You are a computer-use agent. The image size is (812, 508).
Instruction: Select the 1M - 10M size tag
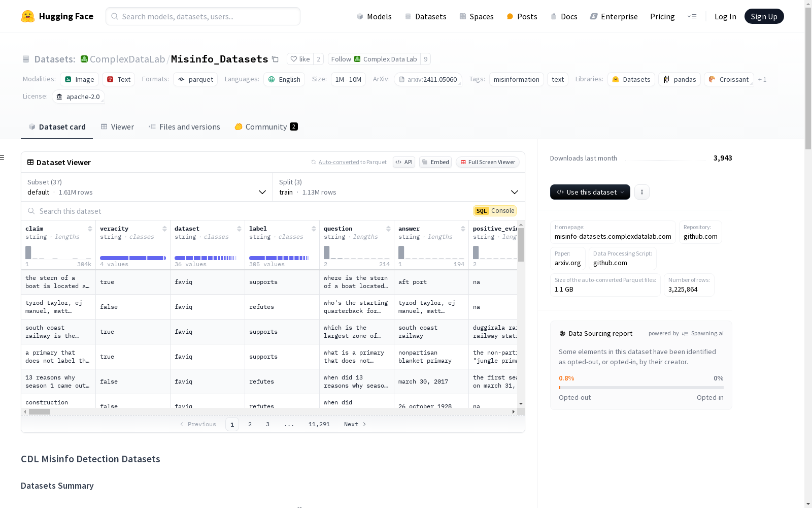(x=348, y=79)
